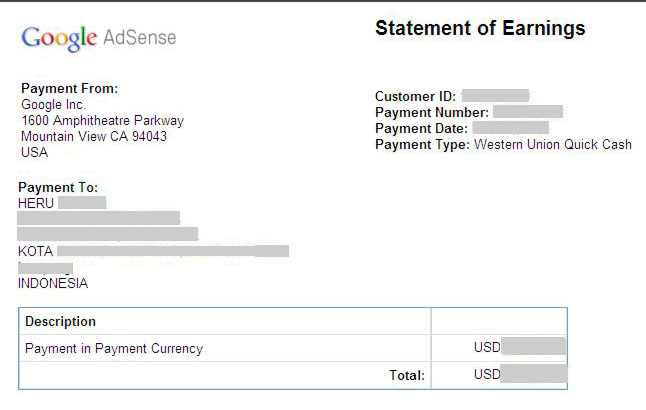The image size is (646, 410).
Task: Click the Google AdSense logo
Action: pyautogui.click(x=98, y=38)
